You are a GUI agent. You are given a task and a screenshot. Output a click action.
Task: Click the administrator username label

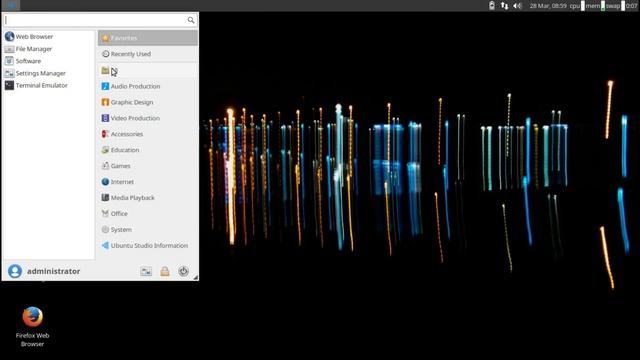[53, 271]
